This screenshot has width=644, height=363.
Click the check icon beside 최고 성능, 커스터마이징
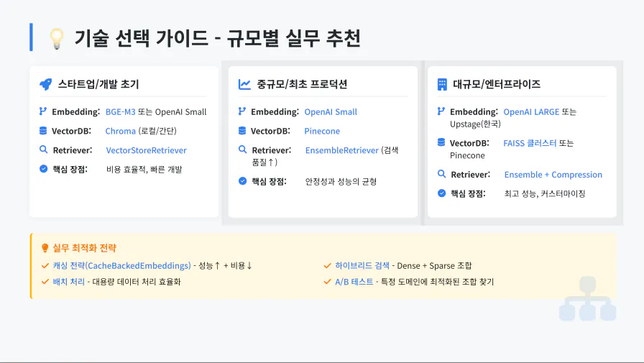pyautogui.click(x=441, y=193)
